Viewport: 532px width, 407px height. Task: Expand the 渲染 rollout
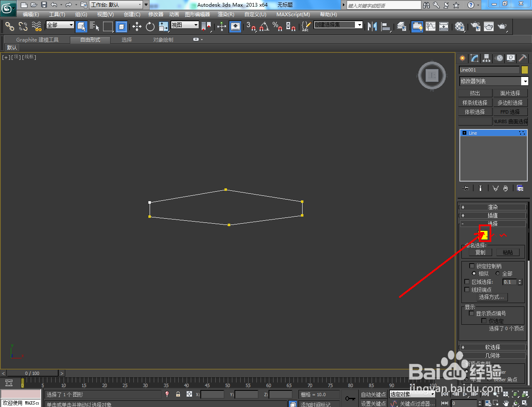pyautogui.click(x=493, y=207)
